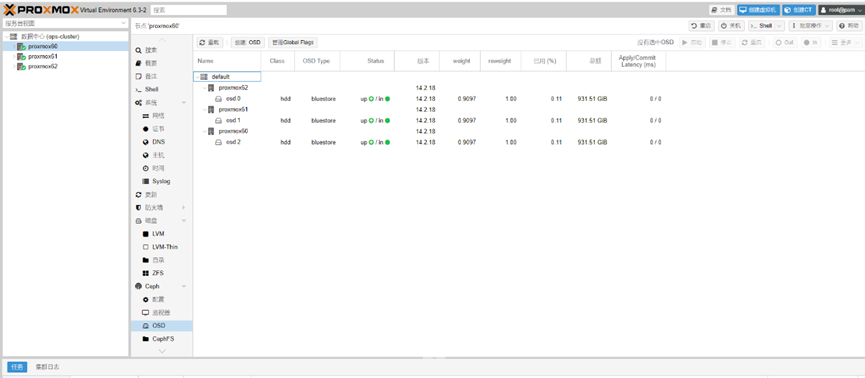Image resolution: width=865 pixels, height=378 pixels.
Task: Click the Reload button in the OSD toolbar
Action: pyautogui.click(x=210, y=42)
